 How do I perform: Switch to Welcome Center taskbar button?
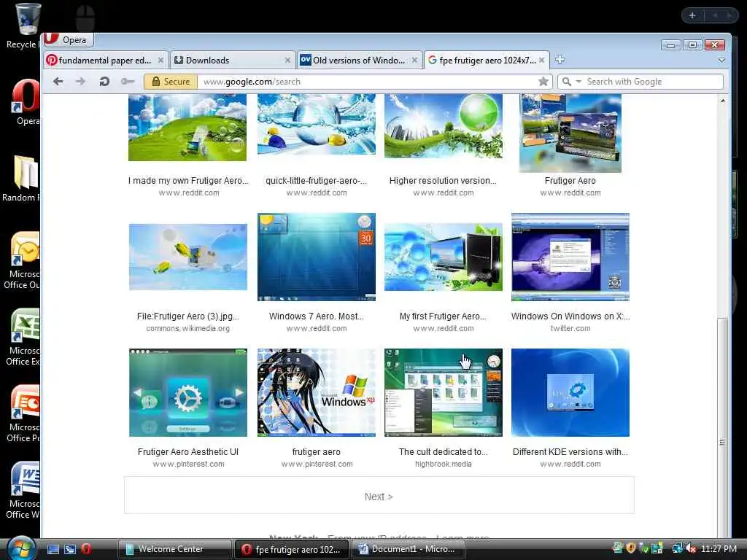click(x=174, y=549)
